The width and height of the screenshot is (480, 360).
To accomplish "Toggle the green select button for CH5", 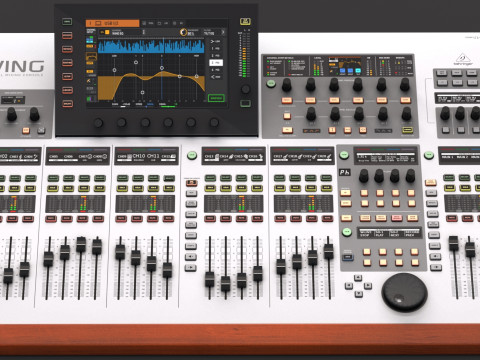I will (x=53, y=178).
